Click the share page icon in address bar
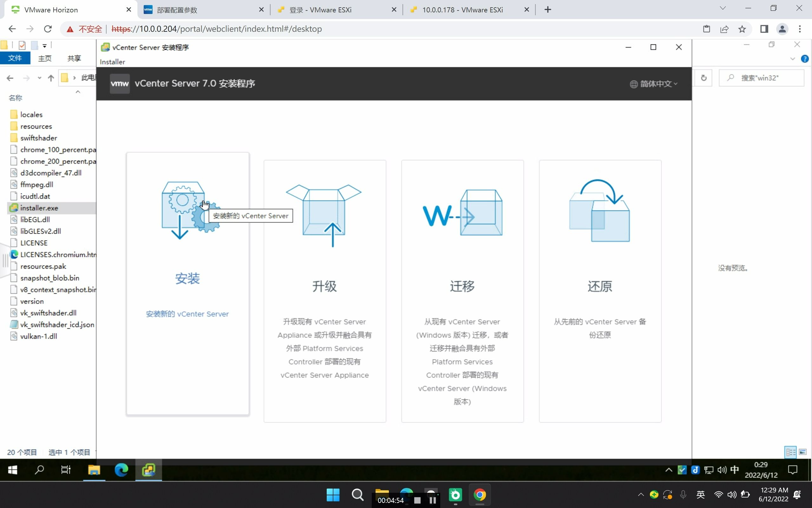812x508 pixels. tap(724, 29)
